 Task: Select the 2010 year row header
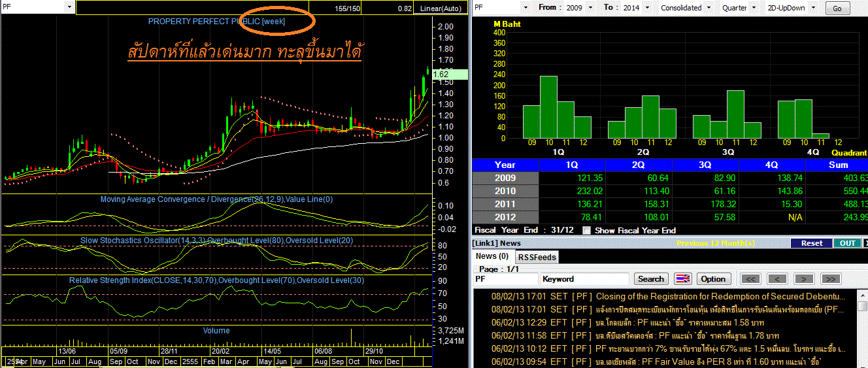point(505,191)
